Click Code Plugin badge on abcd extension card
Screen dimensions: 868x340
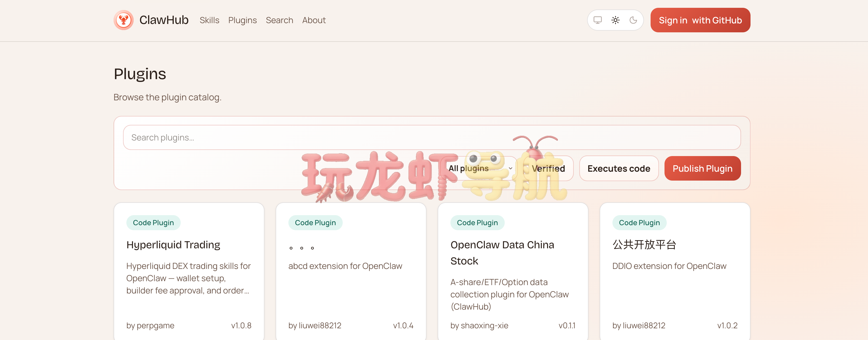315,223
